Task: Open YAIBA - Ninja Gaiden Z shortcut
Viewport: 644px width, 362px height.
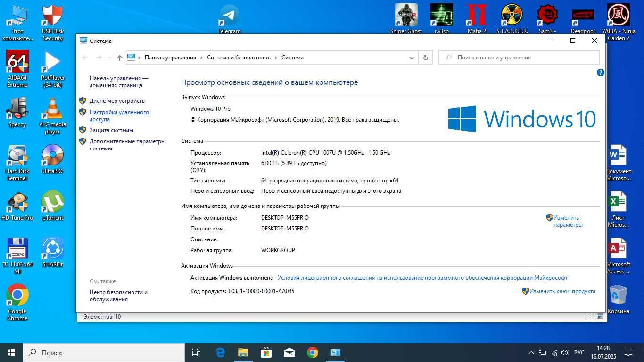Action: click(619, 23)
